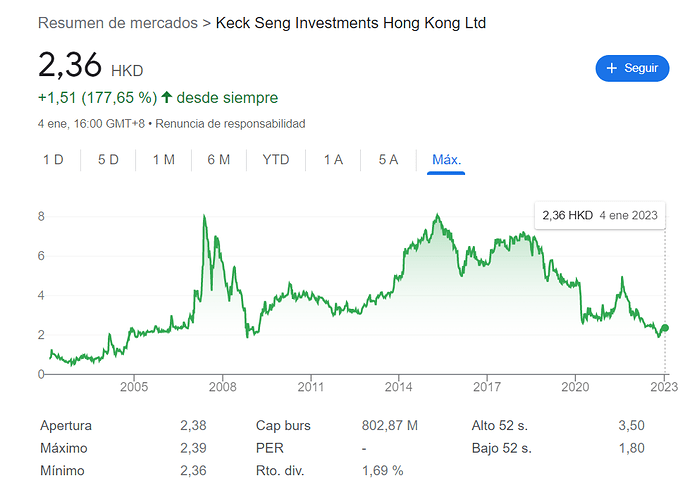690x482 pixels.
Task: Switch to the 1 A range tab
Action: (333, 159)
